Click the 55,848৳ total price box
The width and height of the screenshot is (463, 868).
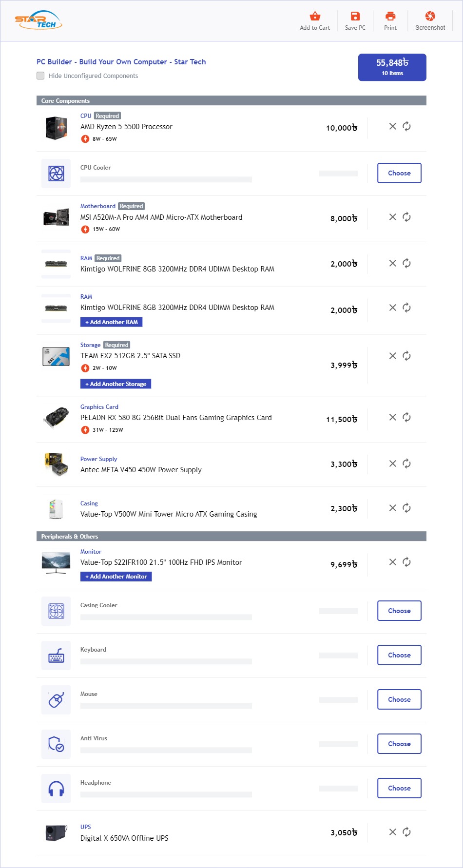pyautogui.click(x=392, y=67)
